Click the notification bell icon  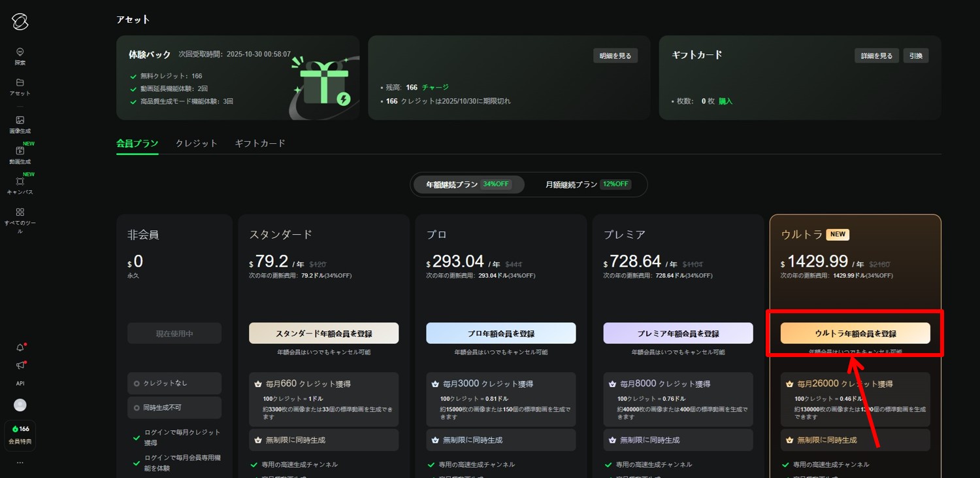20,347
